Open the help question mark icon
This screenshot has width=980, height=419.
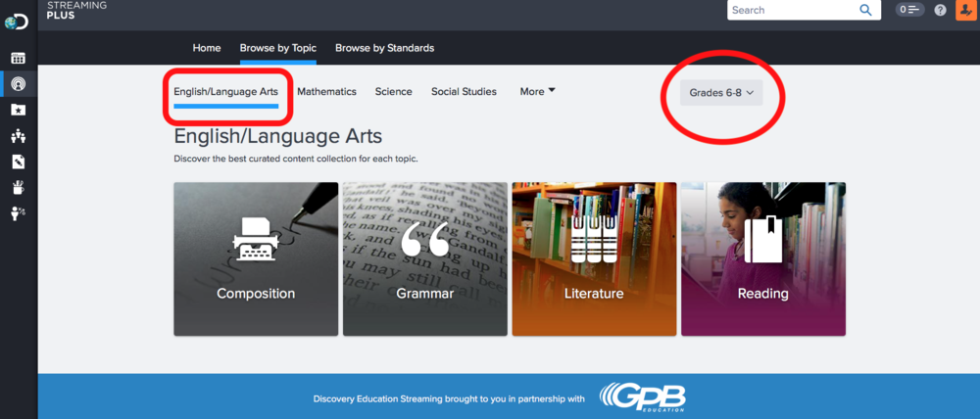pos(940,10)
